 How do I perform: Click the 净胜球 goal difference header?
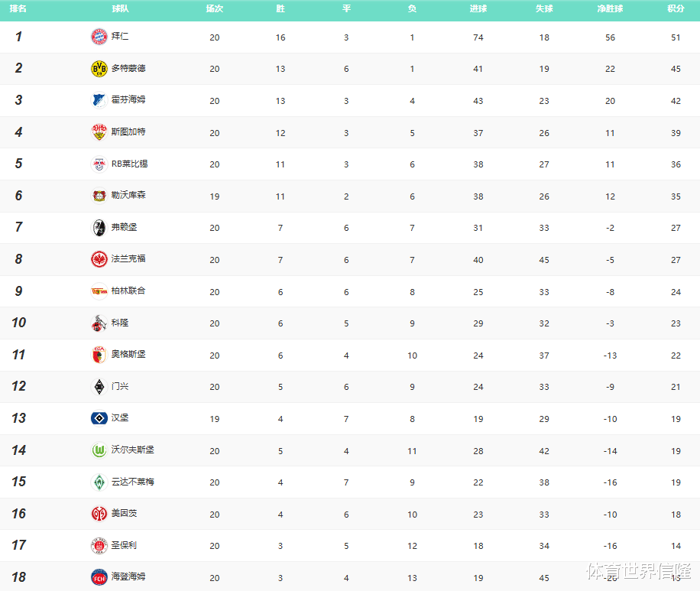click(x=609, y=9)
